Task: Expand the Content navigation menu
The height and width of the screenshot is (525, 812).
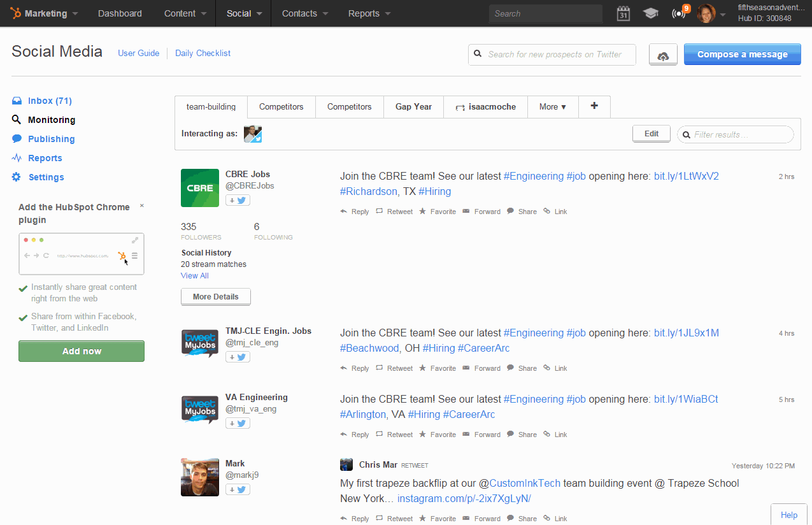Action: coord(185,13)
